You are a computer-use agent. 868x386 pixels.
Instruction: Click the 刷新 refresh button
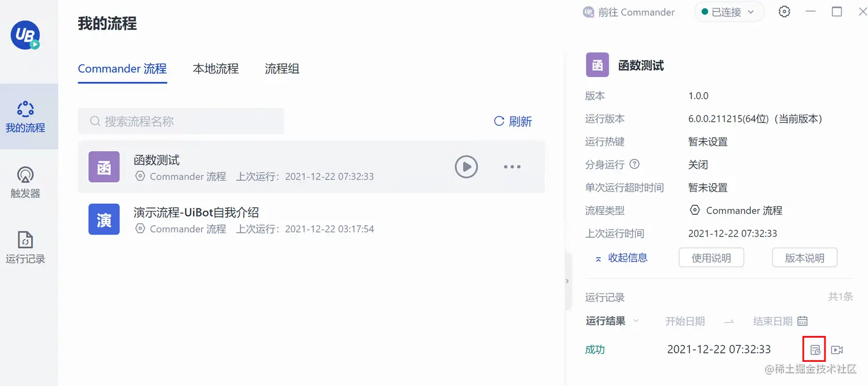513,121
